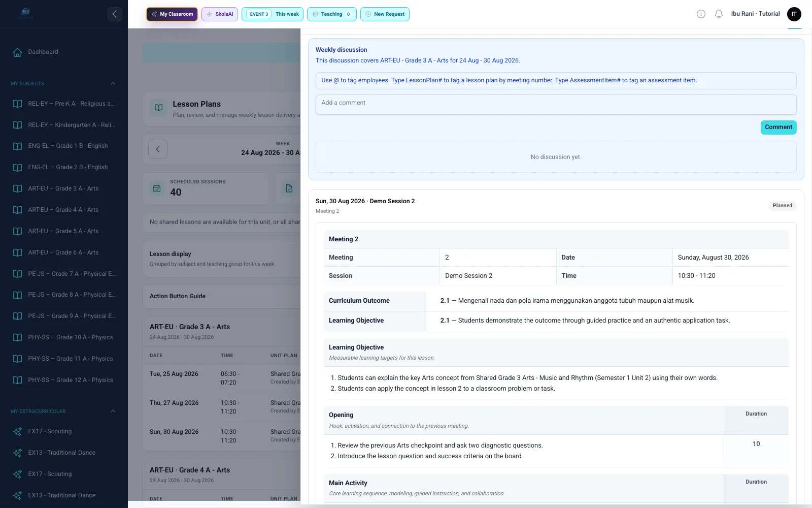Click the 'ART-EU · Grade 4 A - Arts' group heading
The image size is (812, 508).
(x=190, y=470)
